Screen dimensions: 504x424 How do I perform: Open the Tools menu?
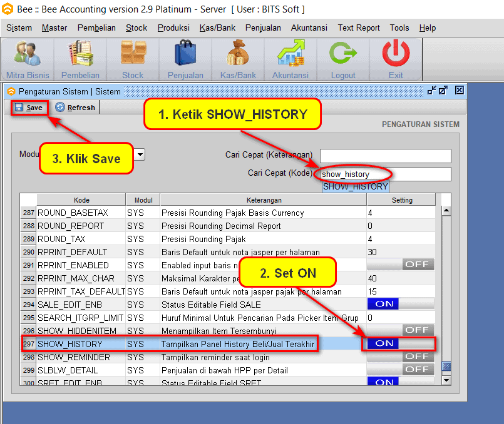click(x=399, y=28)
